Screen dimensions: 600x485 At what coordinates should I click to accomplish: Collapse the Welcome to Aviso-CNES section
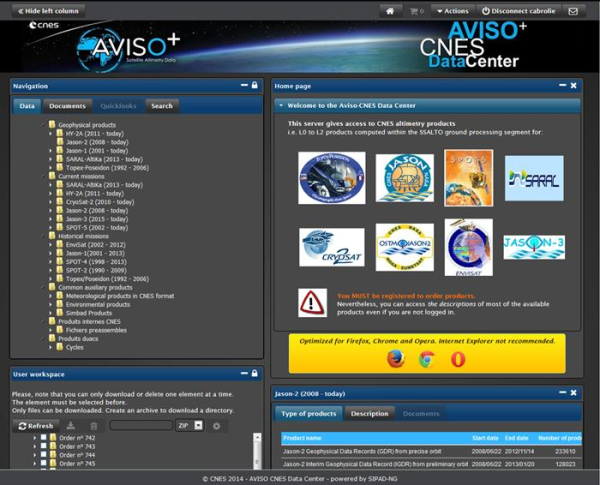tap(281, 105)
